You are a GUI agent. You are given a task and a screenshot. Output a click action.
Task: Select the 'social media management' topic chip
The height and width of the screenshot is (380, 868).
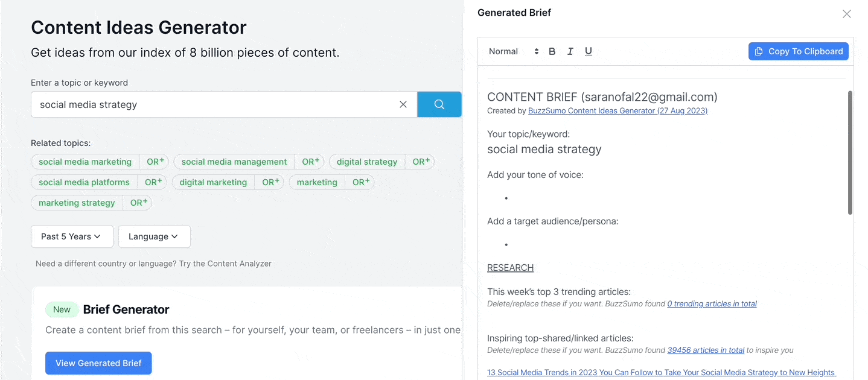click(234, 162)
